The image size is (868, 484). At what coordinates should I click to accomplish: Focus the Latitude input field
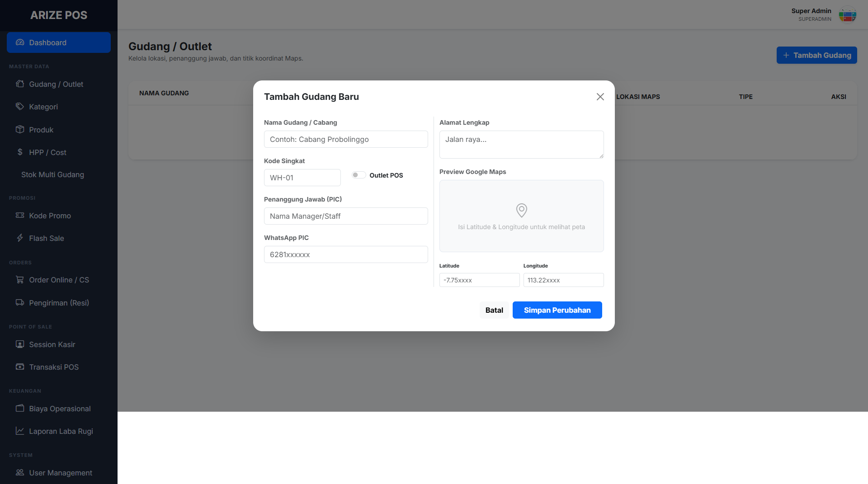pos(479,280)
